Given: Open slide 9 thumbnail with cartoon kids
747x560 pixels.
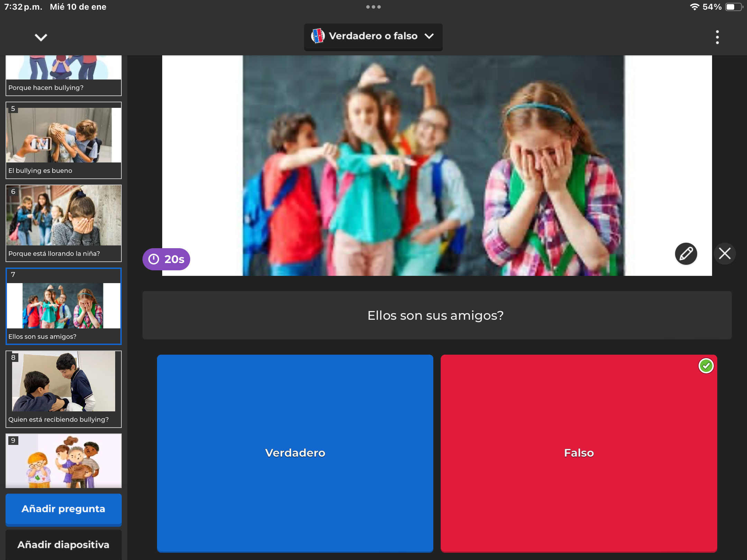Looking at the screenshot, I should 63,461.
